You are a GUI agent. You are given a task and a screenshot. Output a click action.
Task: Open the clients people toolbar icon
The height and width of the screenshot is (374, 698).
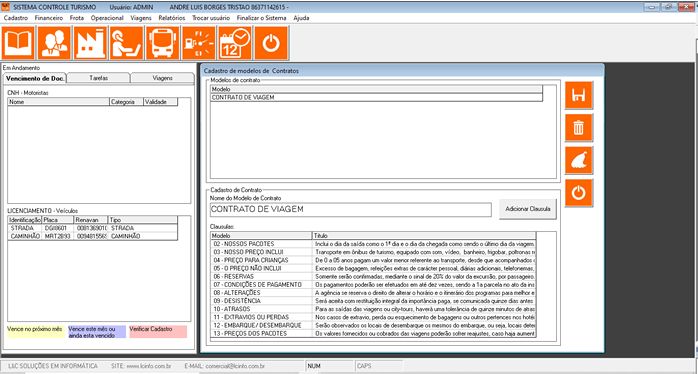[x=54, y=43]
